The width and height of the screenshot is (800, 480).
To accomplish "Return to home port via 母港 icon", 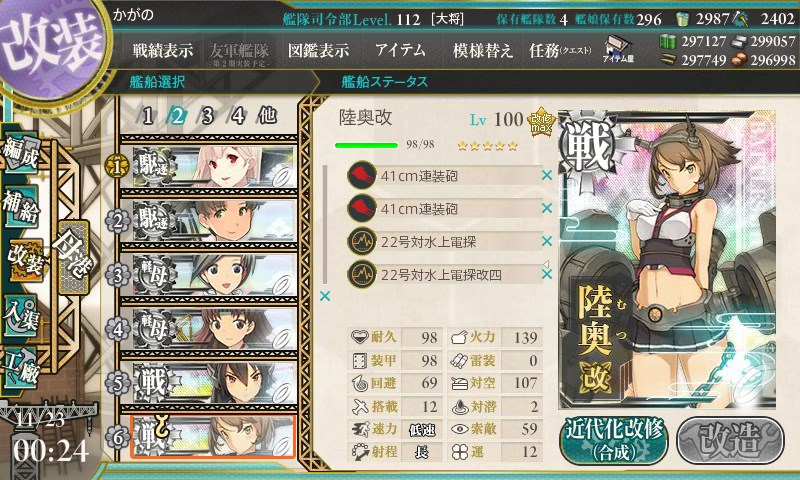I will (x=73, y=258).
